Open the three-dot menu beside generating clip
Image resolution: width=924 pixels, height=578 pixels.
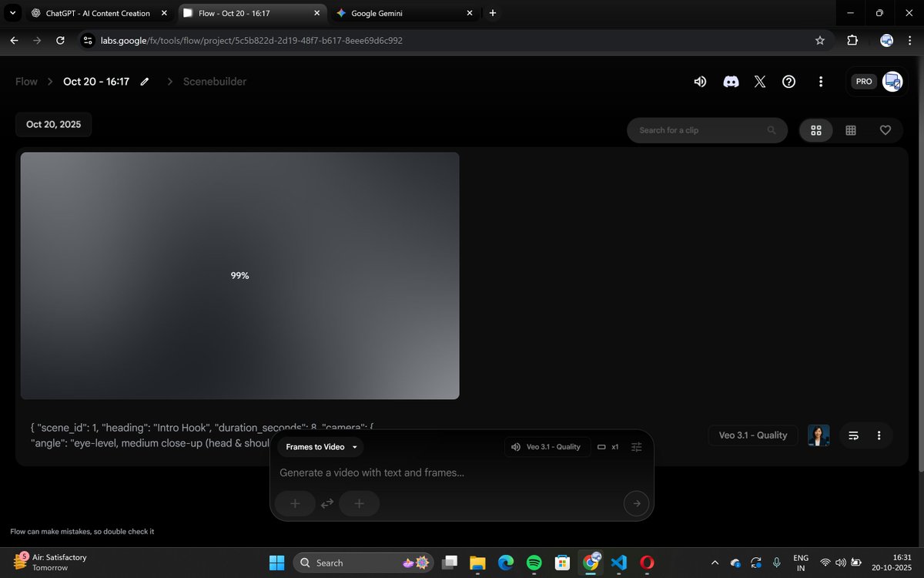point(879,435)
